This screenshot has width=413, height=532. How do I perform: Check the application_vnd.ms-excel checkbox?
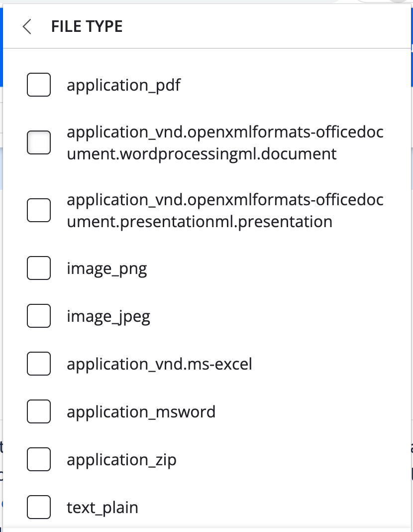click(38, 364)
